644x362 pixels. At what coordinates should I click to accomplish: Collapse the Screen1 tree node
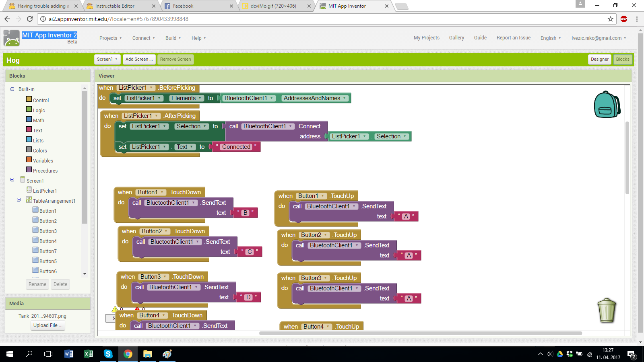click(x=12, y=180)
